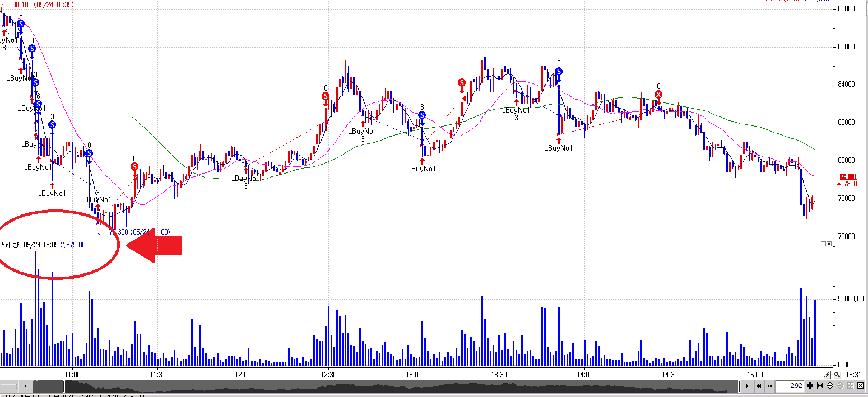Click the crossed-box icon in bottom toolbar
The width and height of the screenshot is (868, 397).
click(860, 386)
